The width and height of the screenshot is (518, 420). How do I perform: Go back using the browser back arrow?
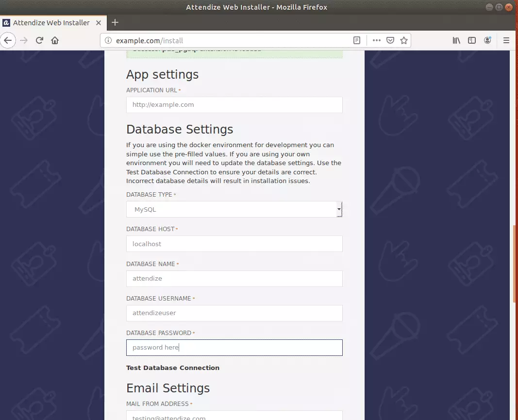[x=8, y=40]
